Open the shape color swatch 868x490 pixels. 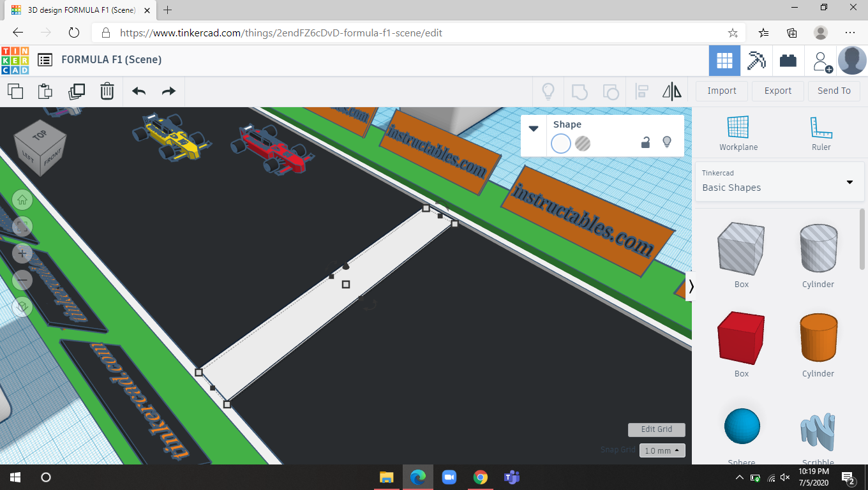pyautogui.click(x=560, y=144)
